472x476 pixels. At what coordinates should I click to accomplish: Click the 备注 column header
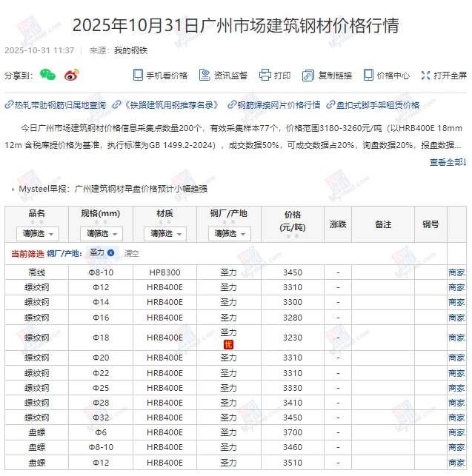coord(383,224)
